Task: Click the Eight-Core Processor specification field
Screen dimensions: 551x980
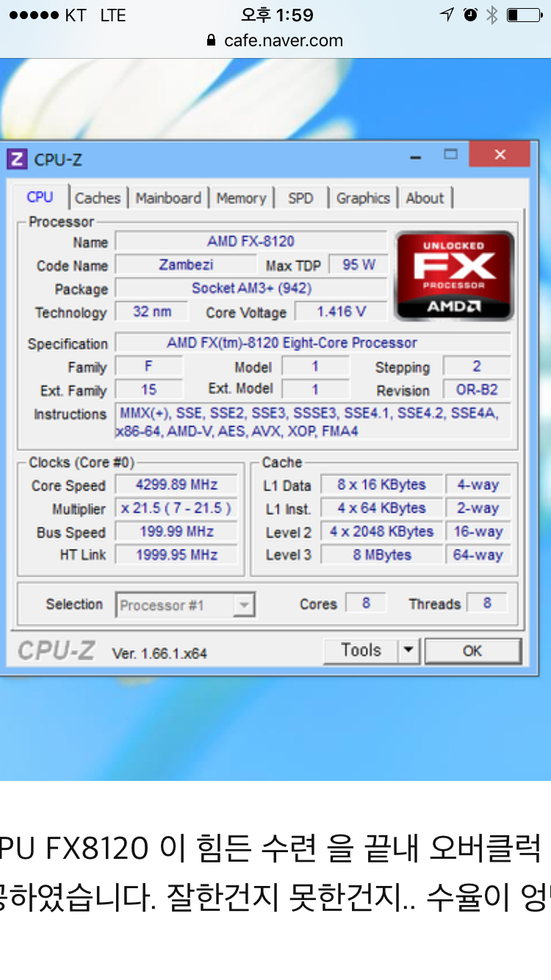Action: coord(313,343)
